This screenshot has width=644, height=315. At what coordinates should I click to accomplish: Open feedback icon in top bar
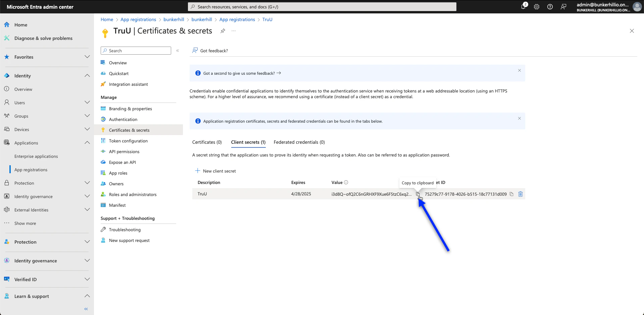563,7
